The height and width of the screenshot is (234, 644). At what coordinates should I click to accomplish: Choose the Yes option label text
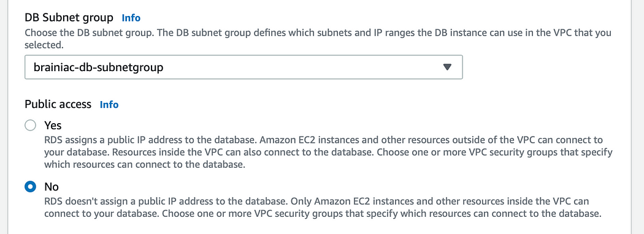[x=53, y=125]
